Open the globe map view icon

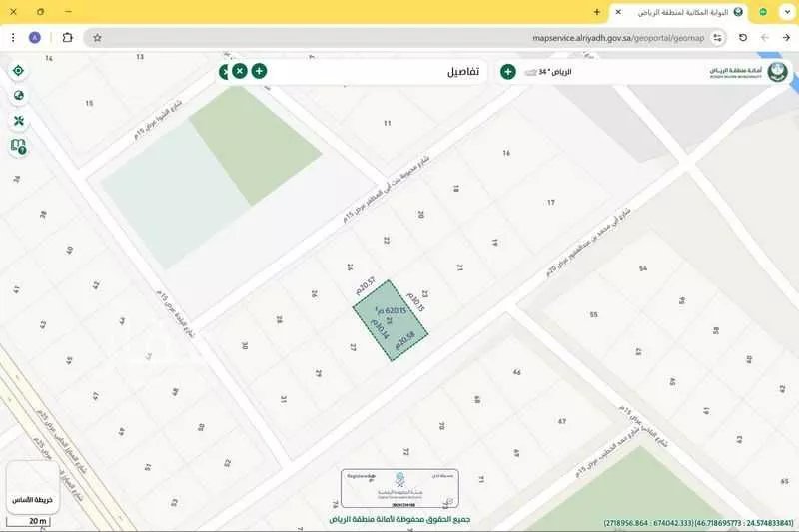pyautogui.click(x=18, y=95)
